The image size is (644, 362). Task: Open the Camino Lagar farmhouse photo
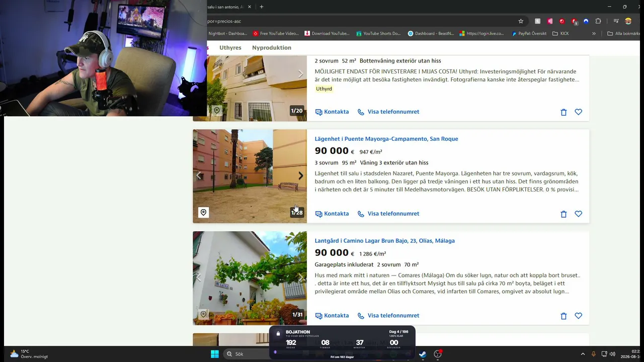click(x=250, y=278)
